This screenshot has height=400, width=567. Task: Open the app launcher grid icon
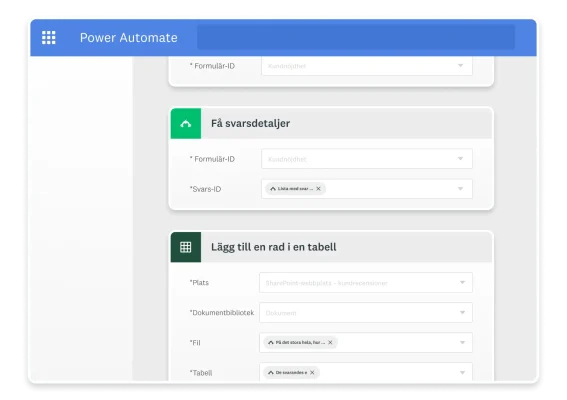tap(48, 38)
